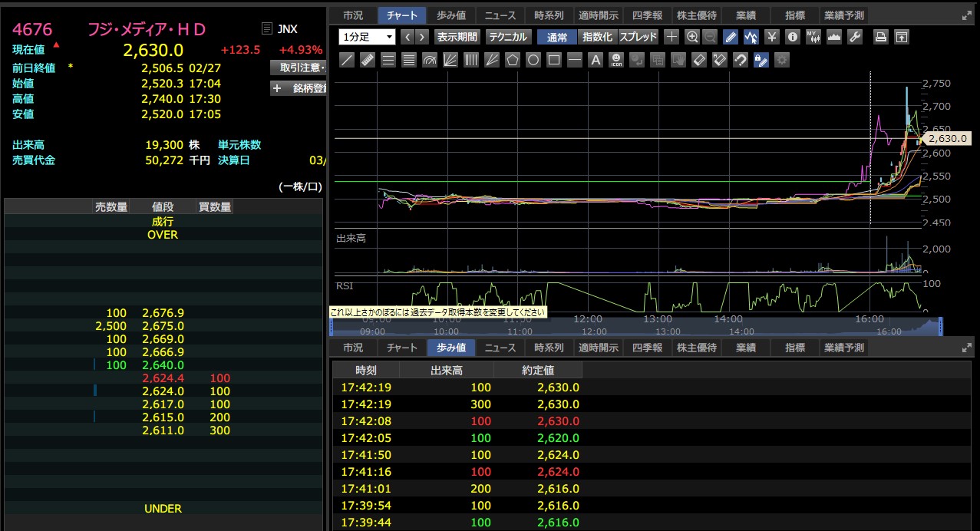Select the rectangle drawing tool
This screenshot has width=980, height=531.
pos(554,60)
